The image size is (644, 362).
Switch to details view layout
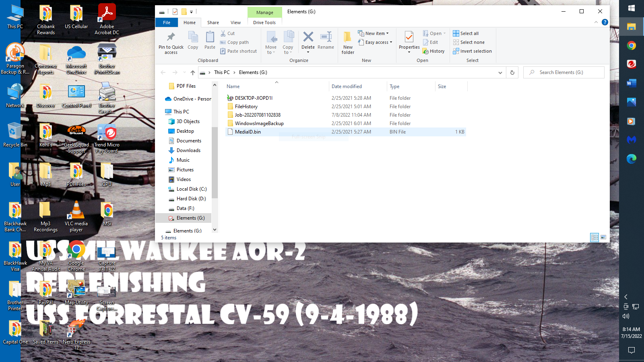(594, 237)
